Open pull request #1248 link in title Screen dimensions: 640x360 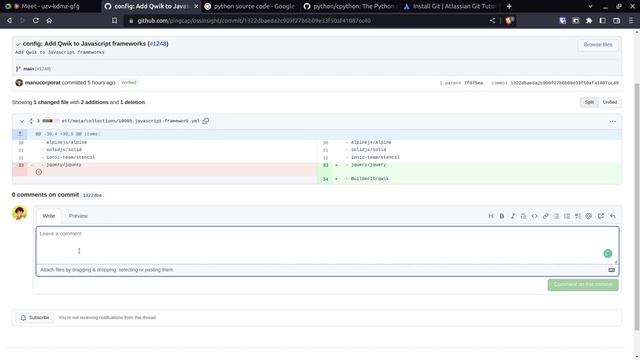tap(158, 44)
